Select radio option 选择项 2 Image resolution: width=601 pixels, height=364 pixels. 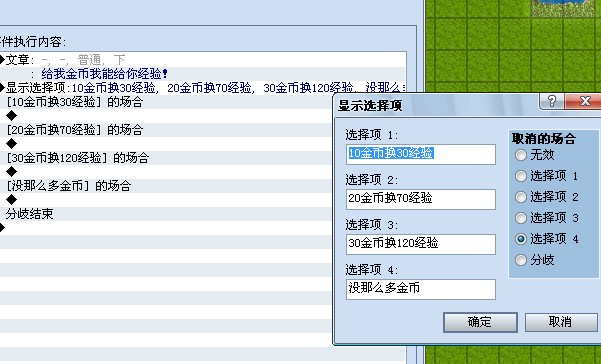(546, 197)
